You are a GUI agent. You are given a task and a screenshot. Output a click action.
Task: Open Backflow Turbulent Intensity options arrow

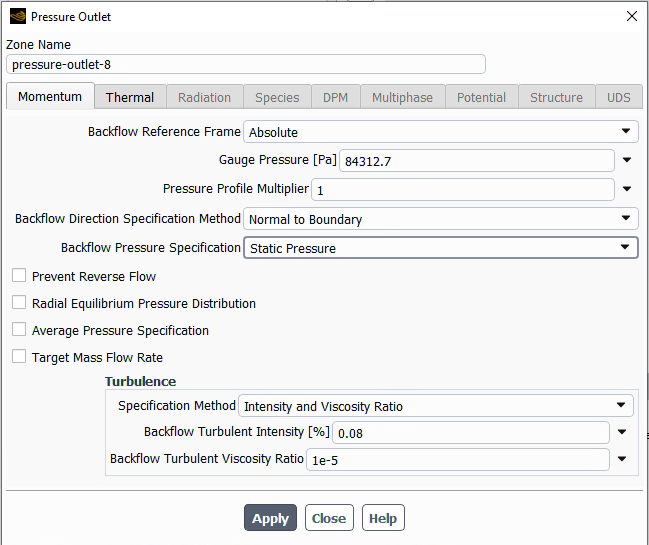[x=622, y=433]
